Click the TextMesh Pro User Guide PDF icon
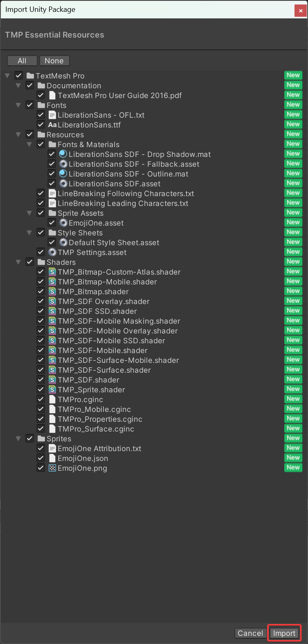The width and height of the screenshot is (308, 644). click(x=52, y=96)
